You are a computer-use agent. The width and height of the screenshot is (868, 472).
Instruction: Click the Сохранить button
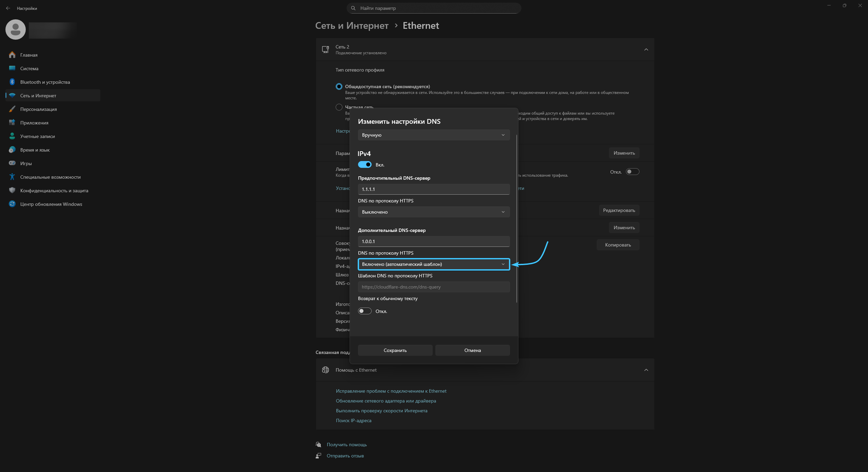[395, 350]
